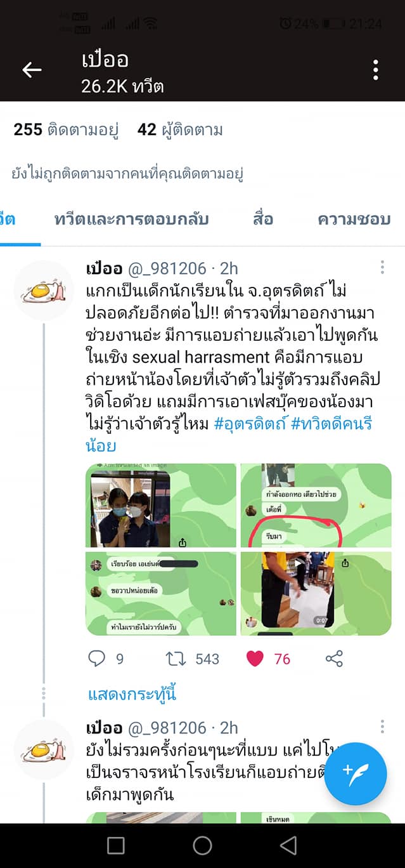This screenshot has width=405, height=868.
Task: Retweet the post with 543 retweets
Action: coord(176,659)
